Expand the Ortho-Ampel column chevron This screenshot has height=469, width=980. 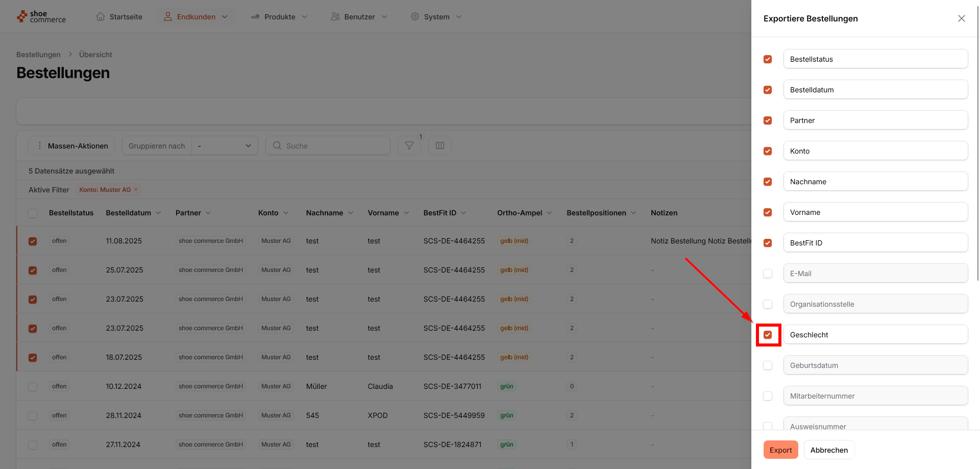click(549, 213)
